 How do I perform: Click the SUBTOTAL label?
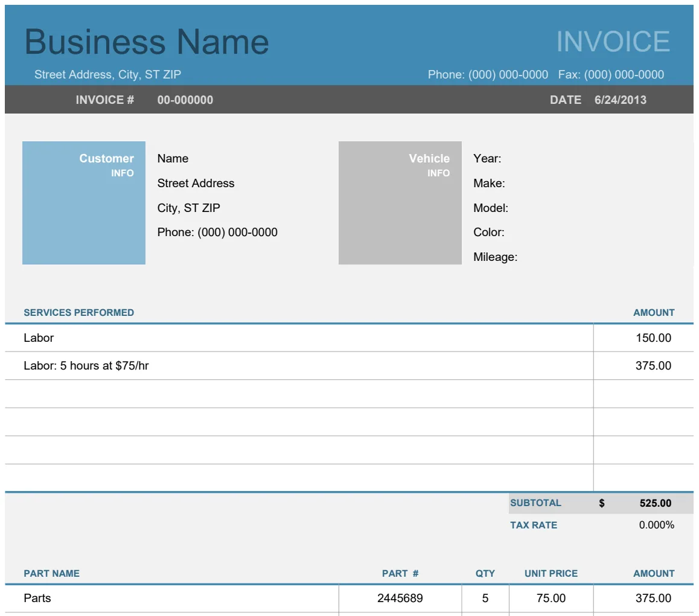pos(535,503)
